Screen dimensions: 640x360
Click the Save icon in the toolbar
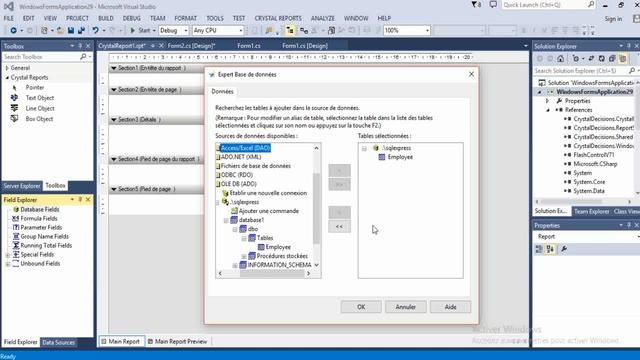(x=71, y=30)
